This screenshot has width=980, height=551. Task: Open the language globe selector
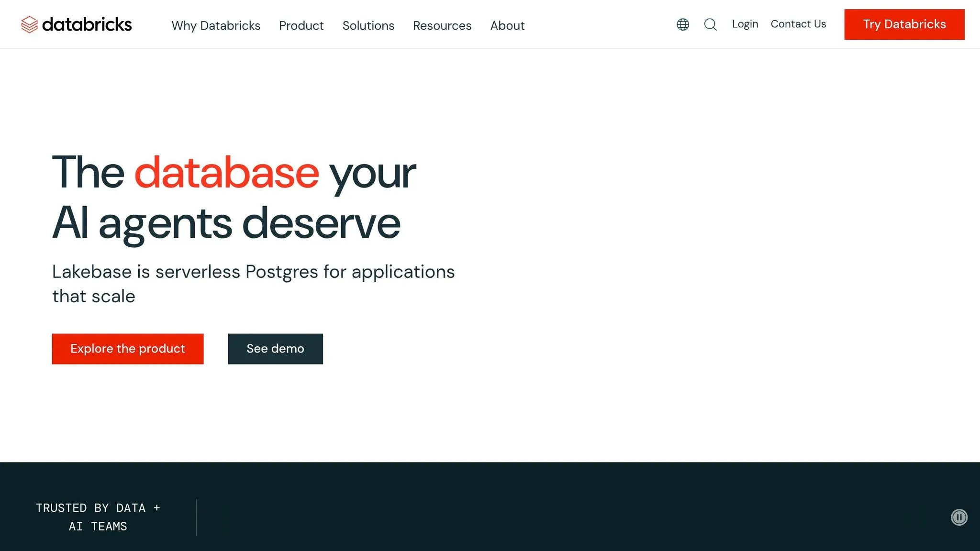click(683, 24)
